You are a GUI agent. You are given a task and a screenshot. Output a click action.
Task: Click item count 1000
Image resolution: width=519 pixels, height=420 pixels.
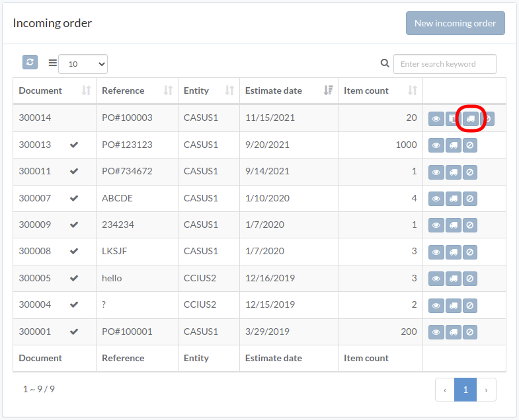[x=406, y=145]
